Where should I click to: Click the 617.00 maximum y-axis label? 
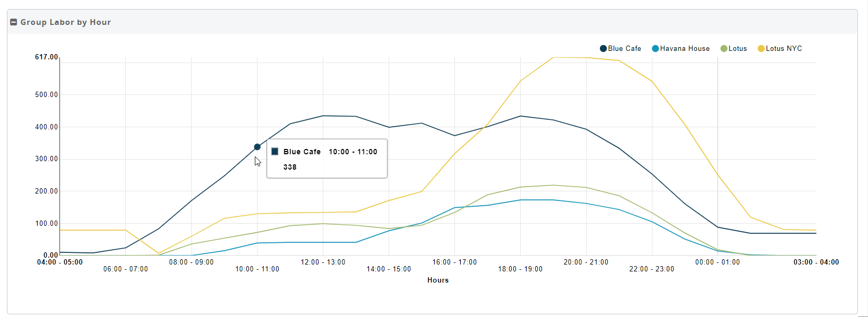tap(47, 57)
